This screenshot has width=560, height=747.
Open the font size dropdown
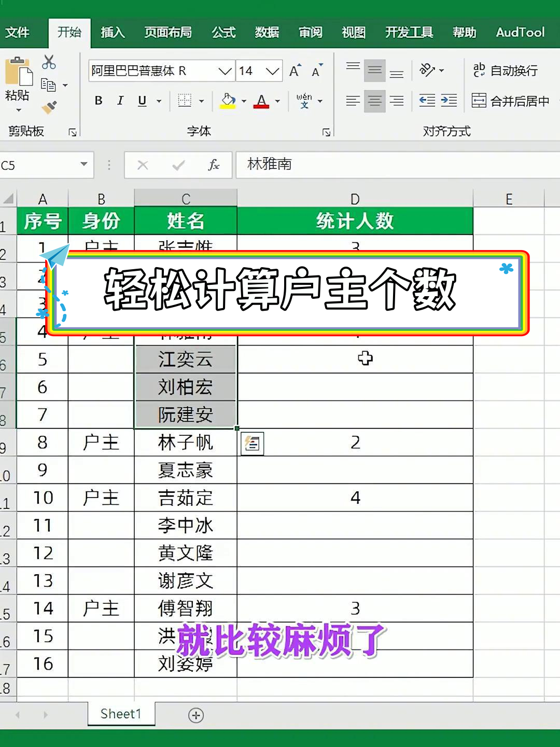click(273, 71)
